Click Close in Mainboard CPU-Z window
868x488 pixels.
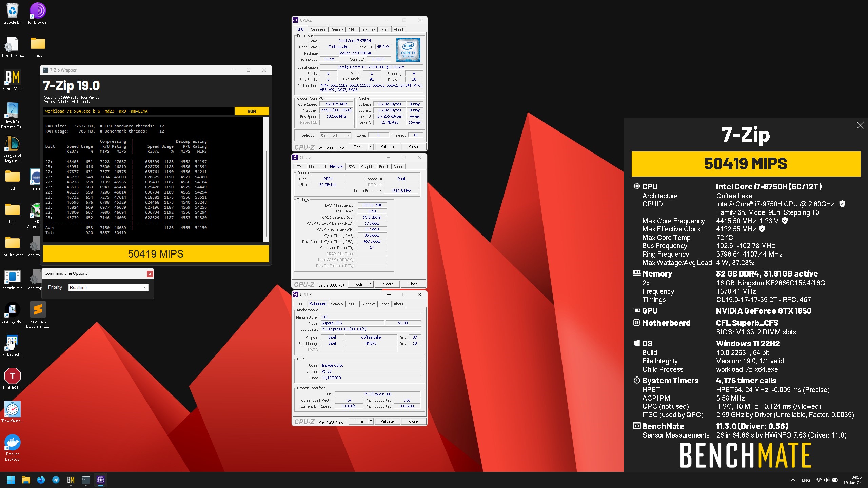pos(413,421)
